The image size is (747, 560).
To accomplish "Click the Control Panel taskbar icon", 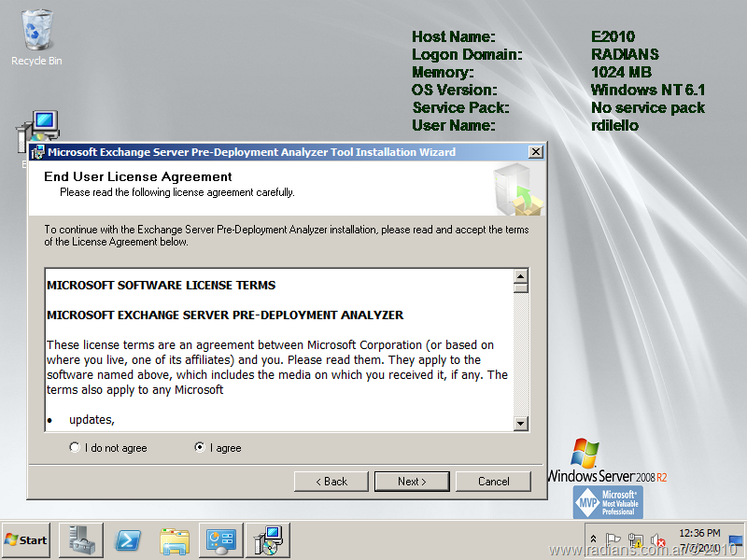I will tap(220, 540).
